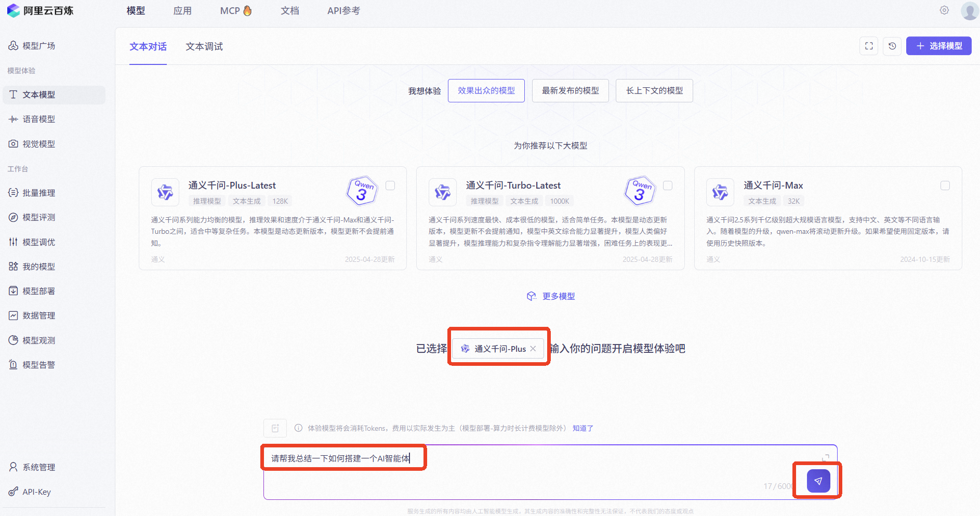Open the 模型 top menu
This screenshot has height=516, width=980.
[136, 10]
